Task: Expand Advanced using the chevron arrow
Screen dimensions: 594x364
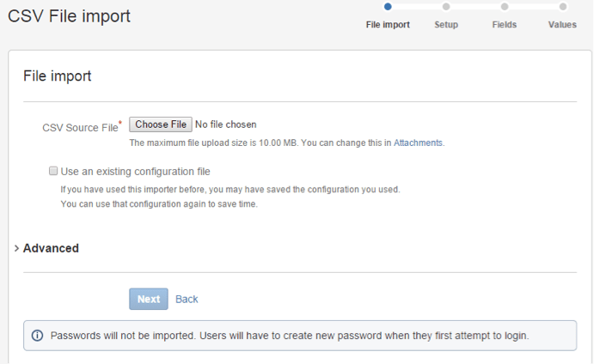Action: point(16,248)
